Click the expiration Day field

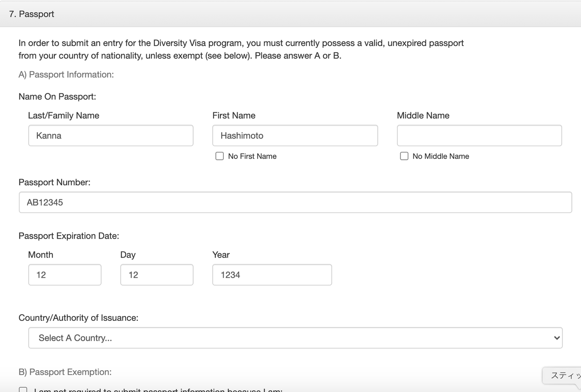tap(157, 275)
